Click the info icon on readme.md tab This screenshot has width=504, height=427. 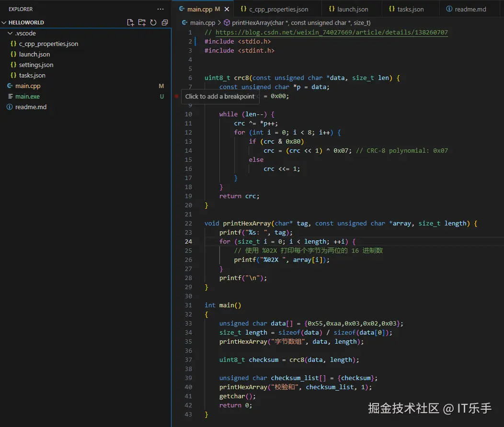[449, 9]
